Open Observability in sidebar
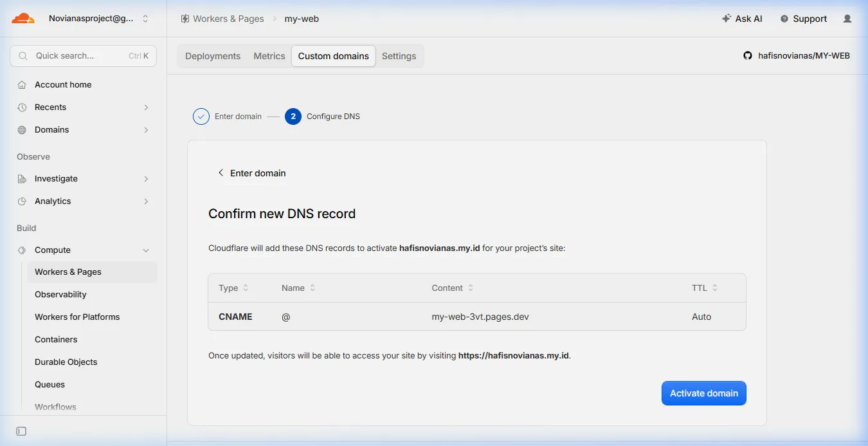The image size is (868, 446). pos(60,294)
